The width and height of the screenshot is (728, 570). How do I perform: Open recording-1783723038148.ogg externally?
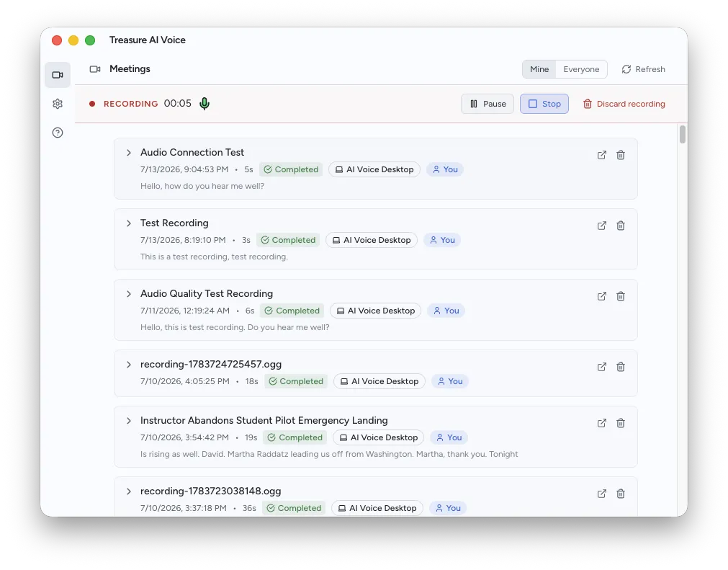(602, 494)
